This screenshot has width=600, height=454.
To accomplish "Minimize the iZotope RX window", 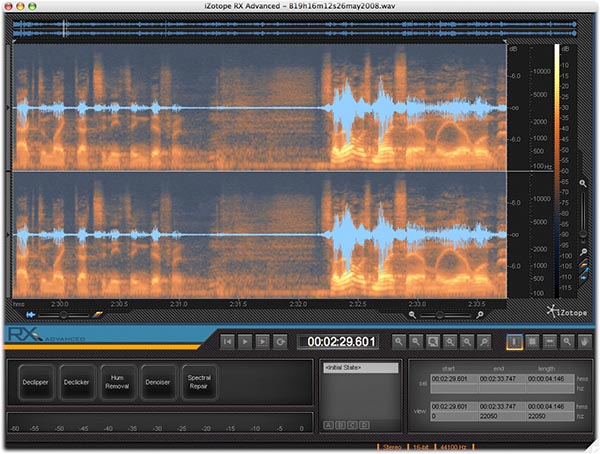I will point(21,6).
